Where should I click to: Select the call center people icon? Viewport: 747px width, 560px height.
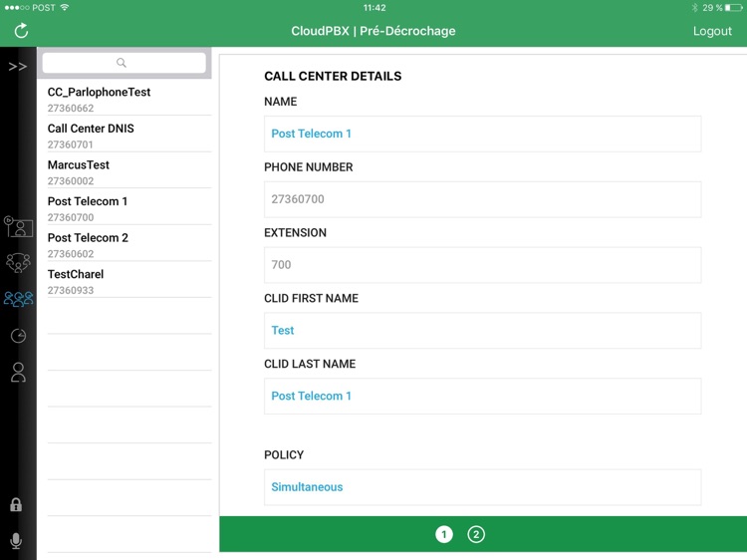tap(18, 299)
